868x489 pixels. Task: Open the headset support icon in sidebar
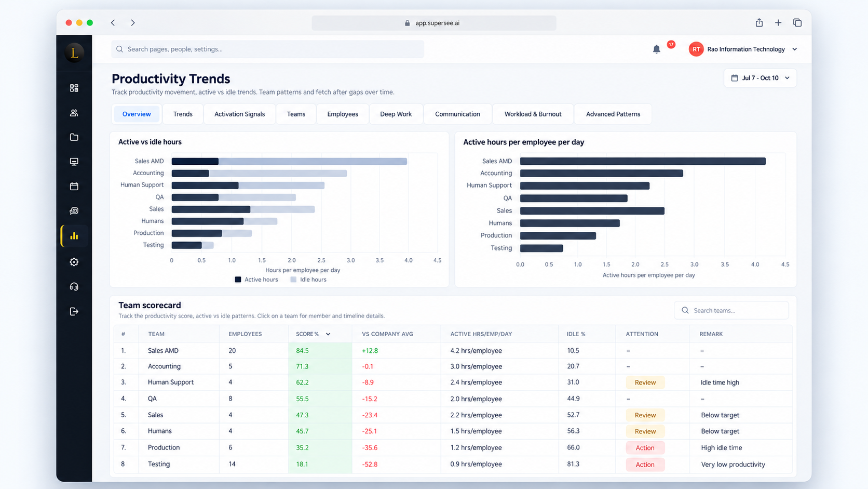[74, 287]
